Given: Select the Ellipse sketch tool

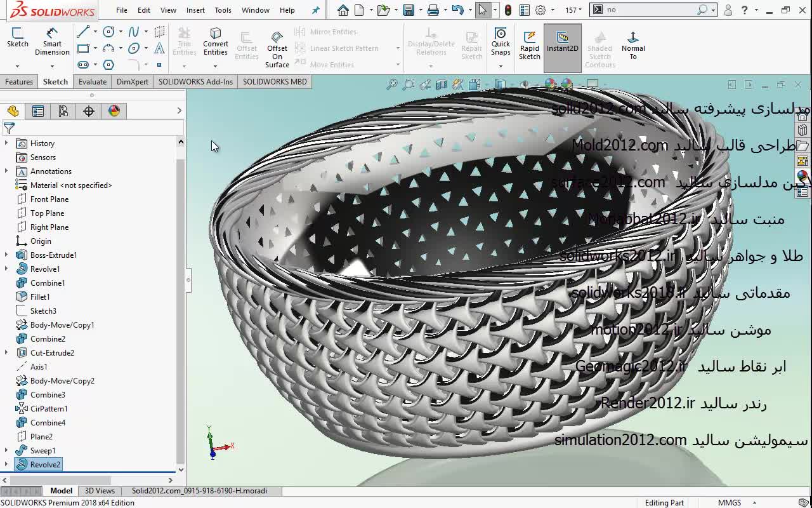Looking at the screenshot, I should (x=134, y=48).
